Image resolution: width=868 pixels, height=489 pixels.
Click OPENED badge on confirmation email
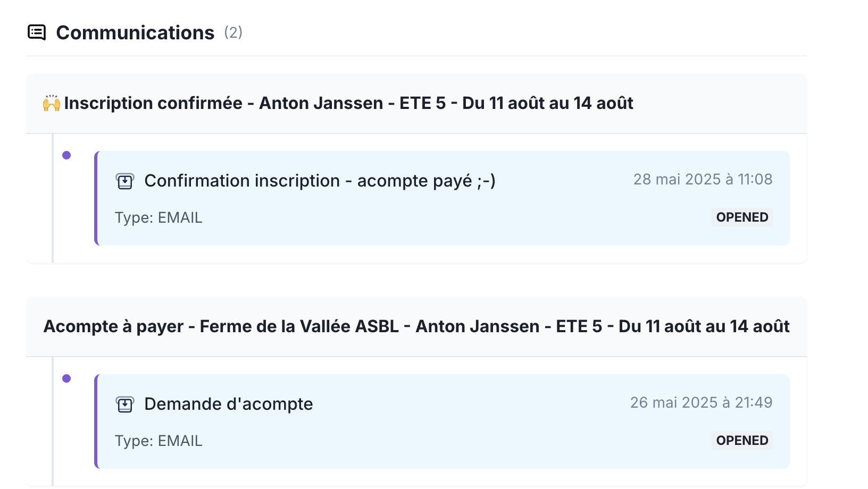tap(742, 217)
